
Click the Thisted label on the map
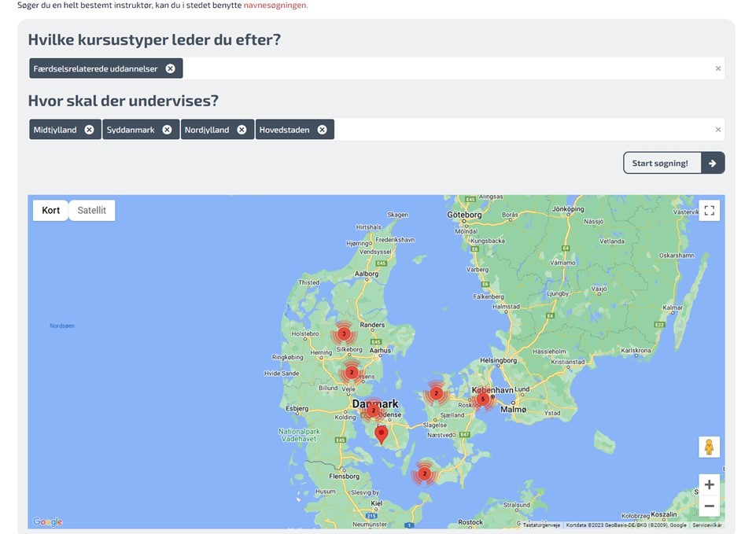(308, 282)
